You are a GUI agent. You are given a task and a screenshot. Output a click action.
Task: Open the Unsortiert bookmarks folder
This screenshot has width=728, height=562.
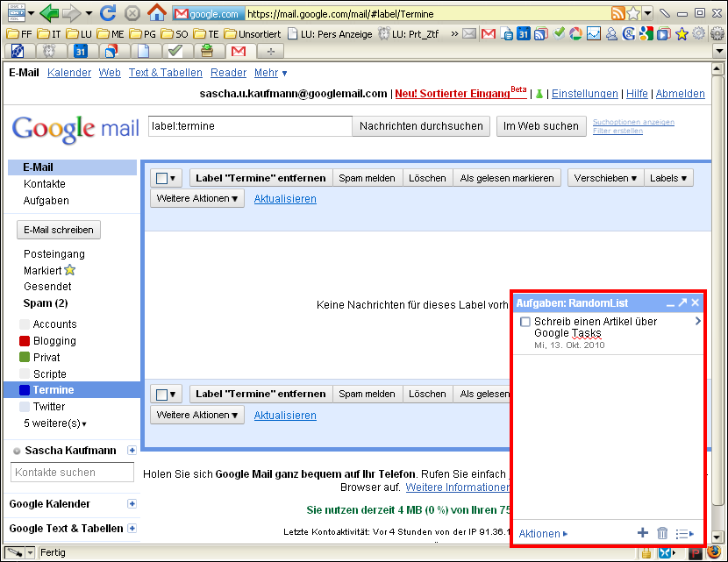click(x=253, y=34)
